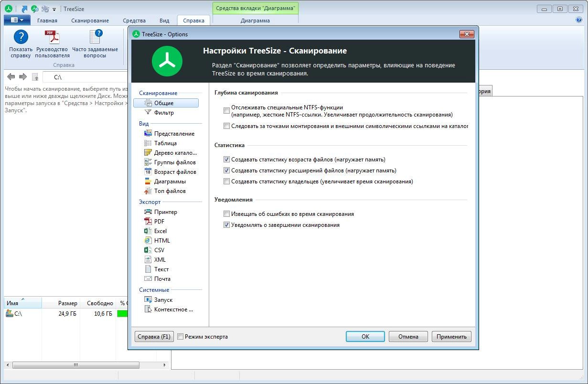
Task: Click the Применить button
Action: click(x=451, y=337)
